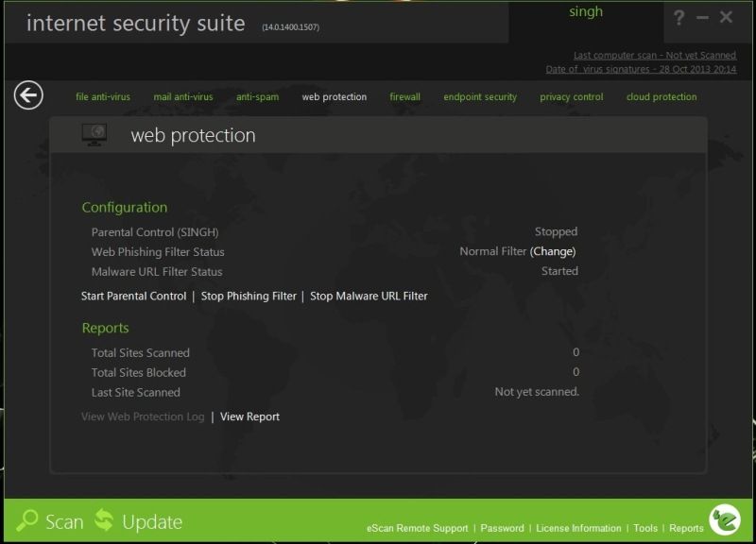The height and width of the screenshot is (544, 756).
Task: Click the Stopped status text
Action: pos(556,231)
